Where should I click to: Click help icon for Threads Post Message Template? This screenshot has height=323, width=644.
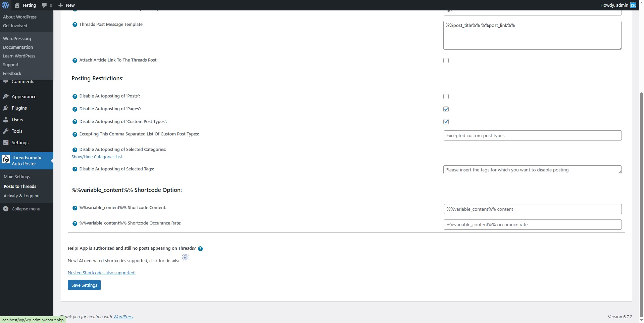tap(75, 25)
